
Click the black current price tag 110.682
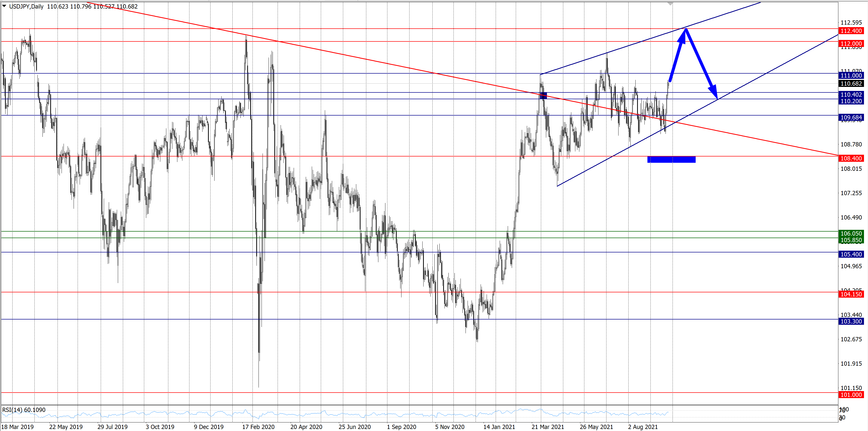[x=851, y=84]
